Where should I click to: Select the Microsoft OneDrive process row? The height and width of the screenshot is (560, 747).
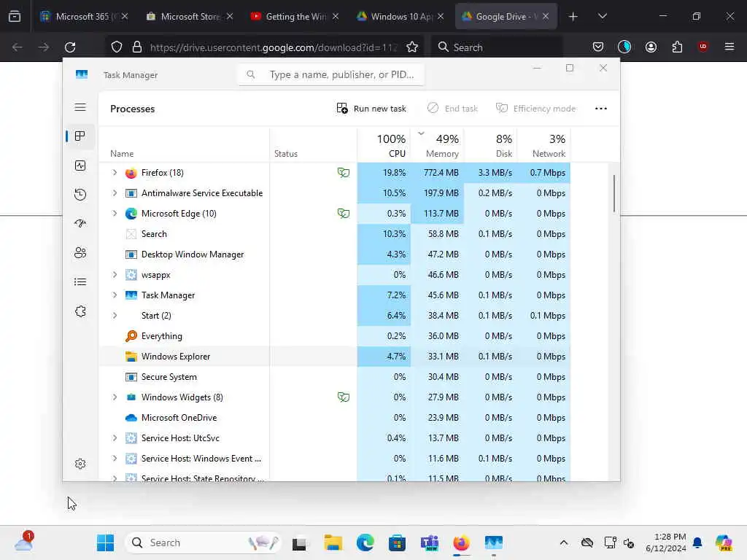point(334,418)
